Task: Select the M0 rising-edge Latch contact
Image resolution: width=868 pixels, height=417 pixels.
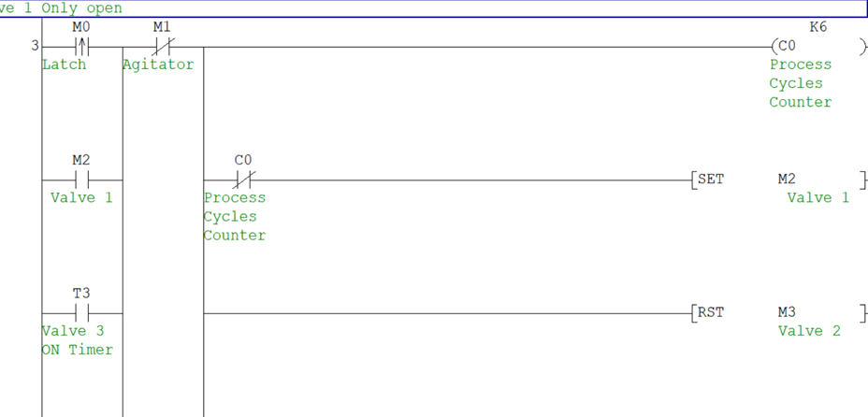Action: [x=80, y=47]
